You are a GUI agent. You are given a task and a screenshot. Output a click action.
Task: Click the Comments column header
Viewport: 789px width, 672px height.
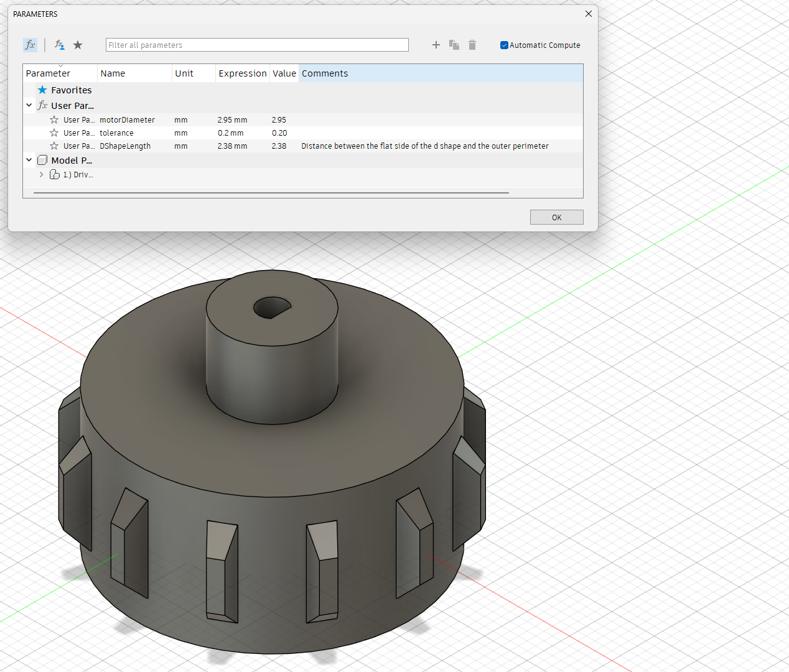[325, 73]
